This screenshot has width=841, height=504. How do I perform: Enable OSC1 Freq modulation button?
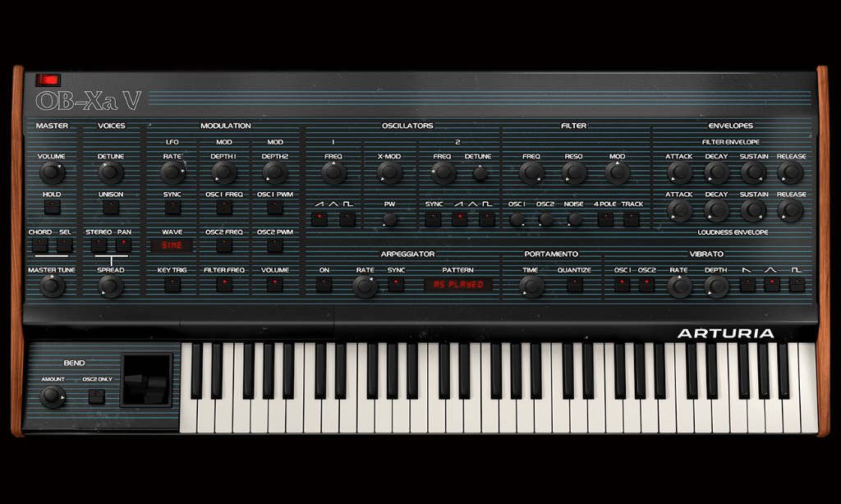pyautogui.click(x=223, y=208)
